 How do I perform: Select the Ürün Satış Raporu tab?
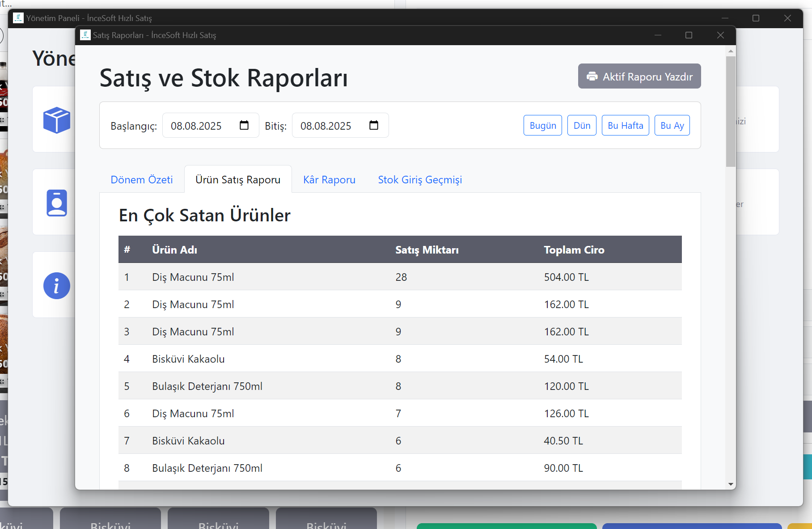(237, 179)
